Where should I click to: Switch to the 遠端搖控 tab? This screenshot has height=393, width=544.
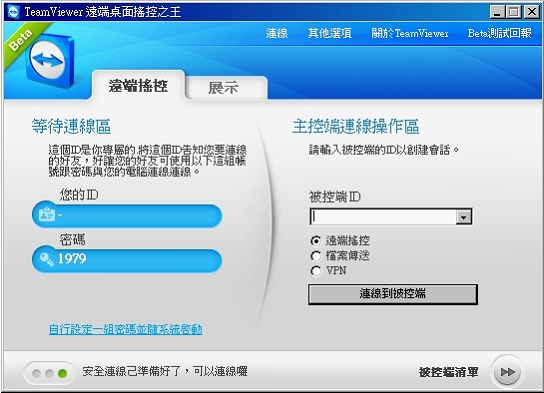point(138,86)
